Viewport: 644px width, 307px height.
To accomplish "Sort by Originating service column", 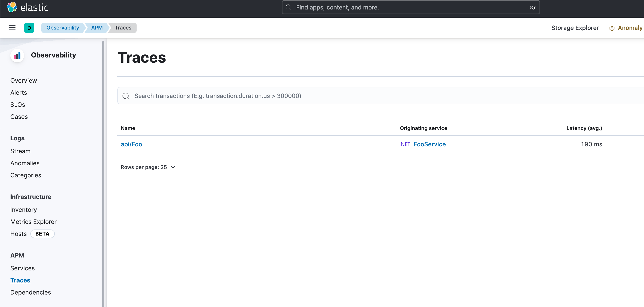I will (423, 128).
